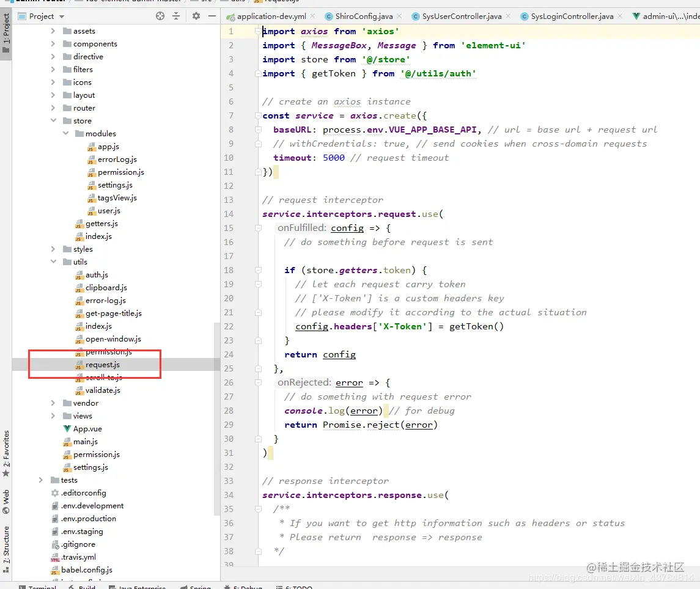Click the layout folder icon
The width and height of the screenshot is (700, 589).
click(x=67, y=95)
